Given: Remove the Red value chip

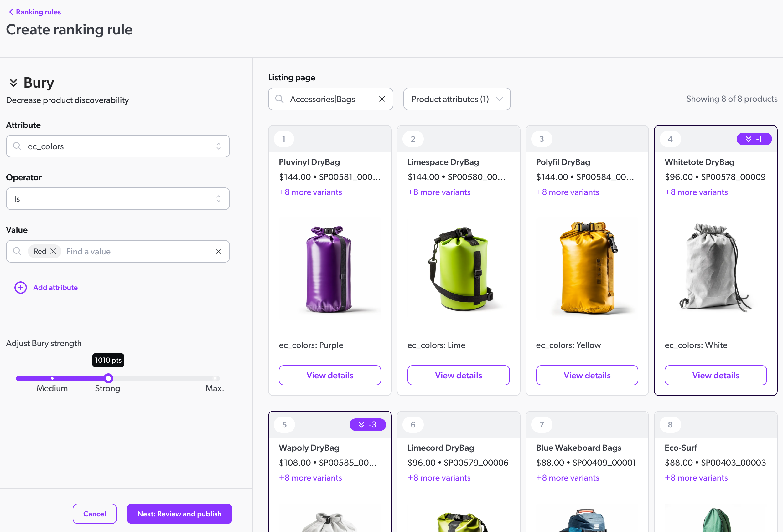Looking at the screenshot, I should 53,251.
